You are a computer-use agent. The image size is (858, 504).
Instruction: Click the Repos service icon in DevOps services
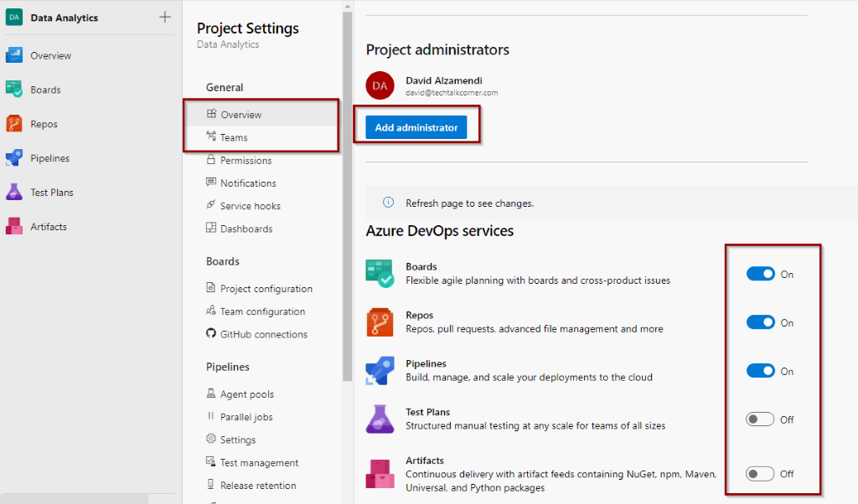[x=380, y=322]
